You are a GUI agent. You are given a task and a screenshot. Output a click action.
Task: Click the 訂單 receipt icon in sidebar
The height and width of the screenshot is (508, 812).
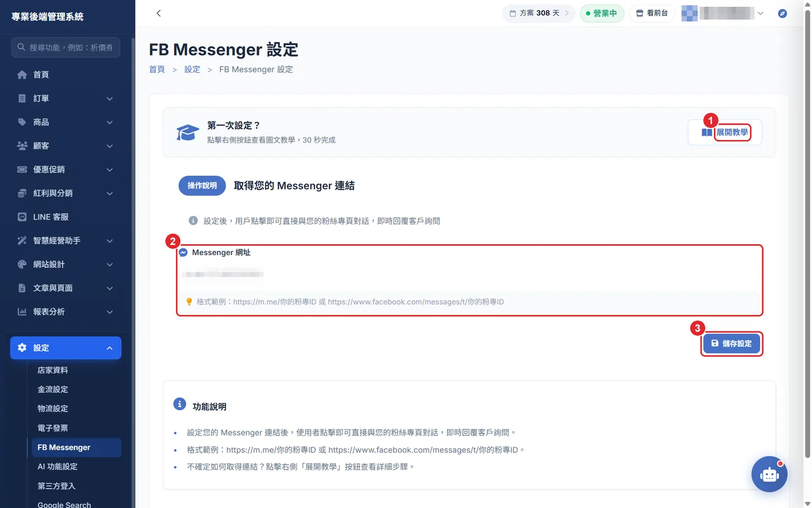pos(22,98)
